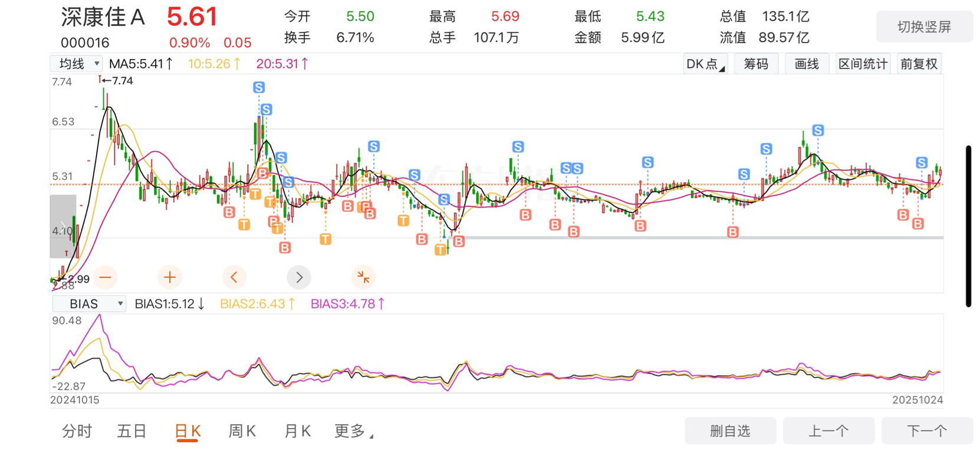Click the start date 20241015
Screen dimensions: 980x453
74,400
